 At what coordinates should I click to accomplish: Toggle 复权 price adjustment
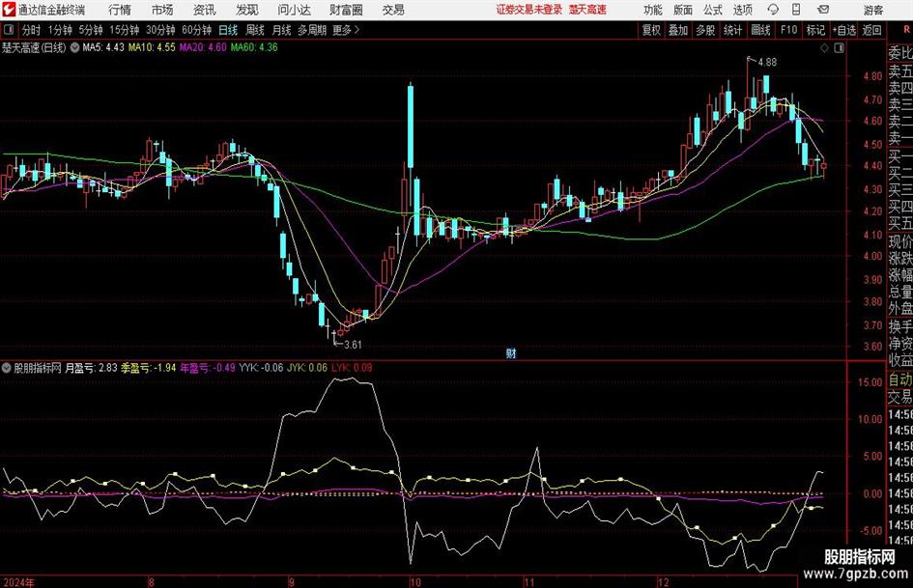[x=651, y=30]
